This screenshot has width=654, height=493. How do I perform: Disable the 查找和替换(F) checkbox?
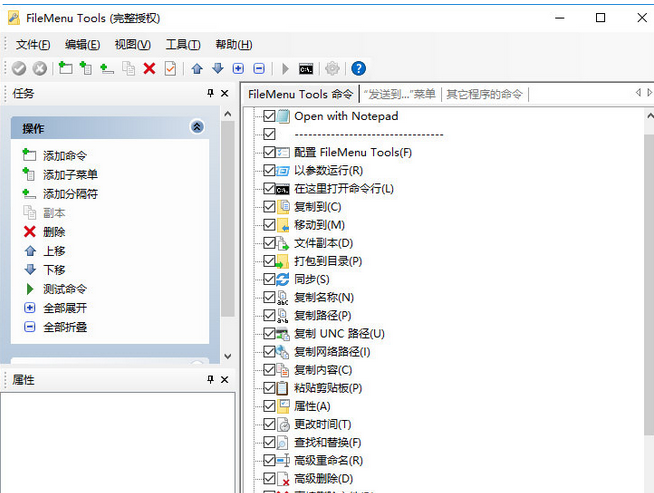pos(269,443)
